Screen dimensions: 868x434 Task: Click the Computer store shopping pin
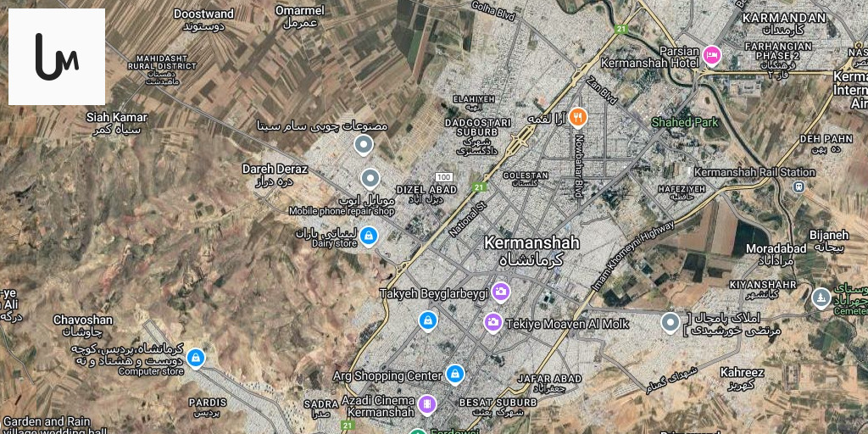coord(195,359)
